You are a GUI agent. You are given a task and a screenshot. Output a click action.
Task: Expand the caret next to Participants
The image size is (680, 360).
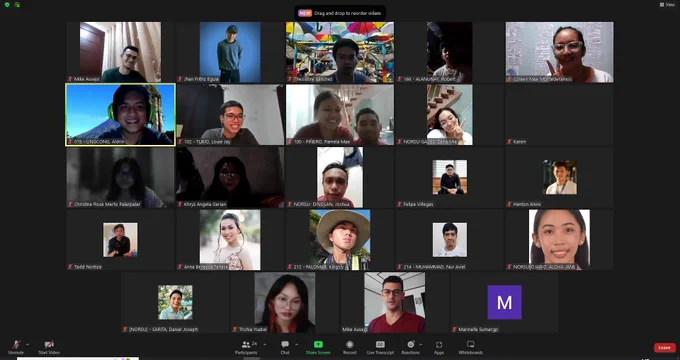tap(265, 345)
